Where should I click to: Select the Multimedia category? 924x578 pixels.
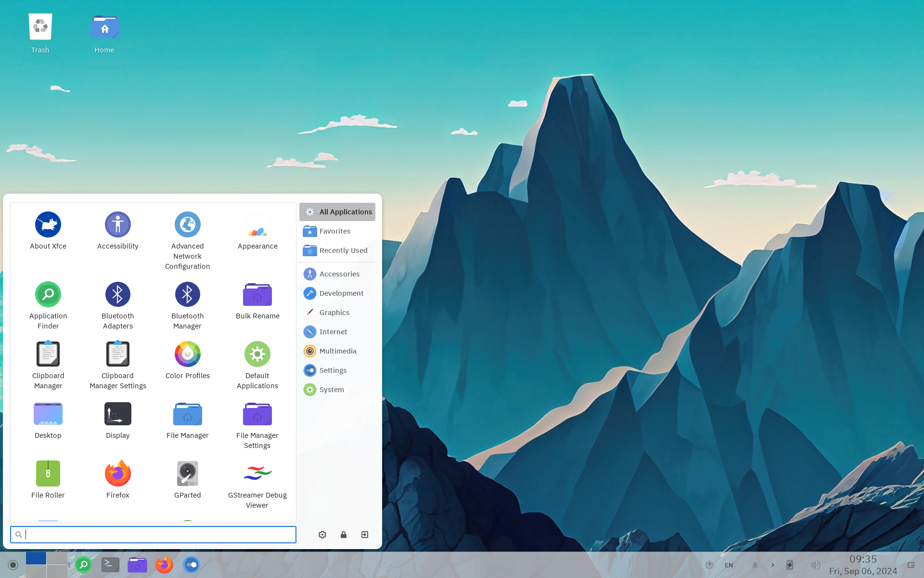pos(337,351)
